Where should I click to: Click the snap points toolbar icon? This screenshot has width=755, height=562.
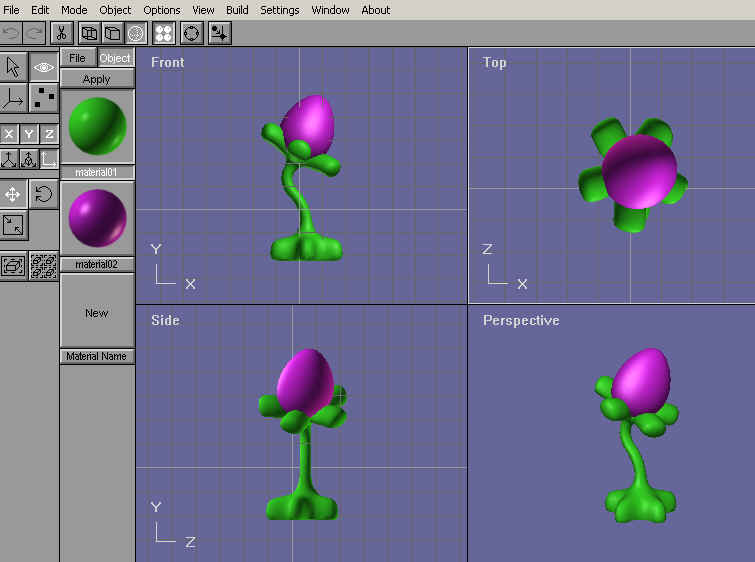pos(220,33)
